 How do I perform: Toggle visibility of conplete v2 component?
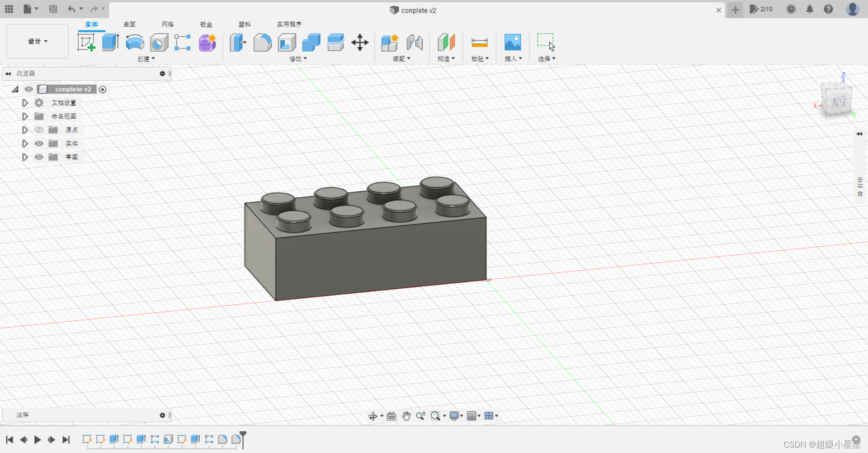tap(28, 89)
